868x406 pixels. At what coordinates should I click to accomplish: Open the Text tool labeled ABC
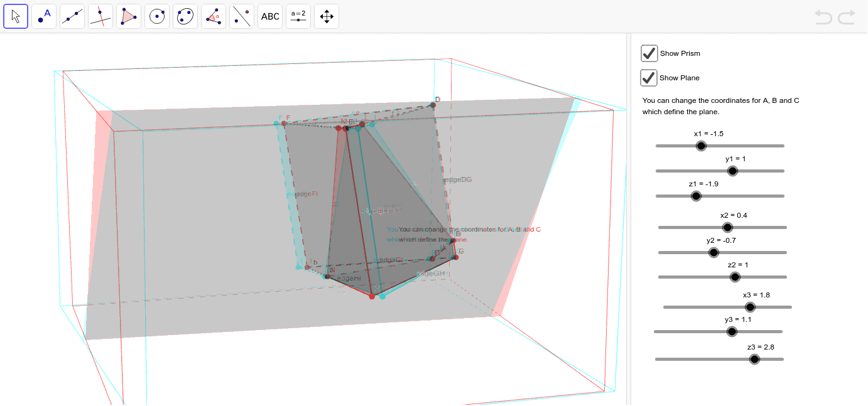269,16
